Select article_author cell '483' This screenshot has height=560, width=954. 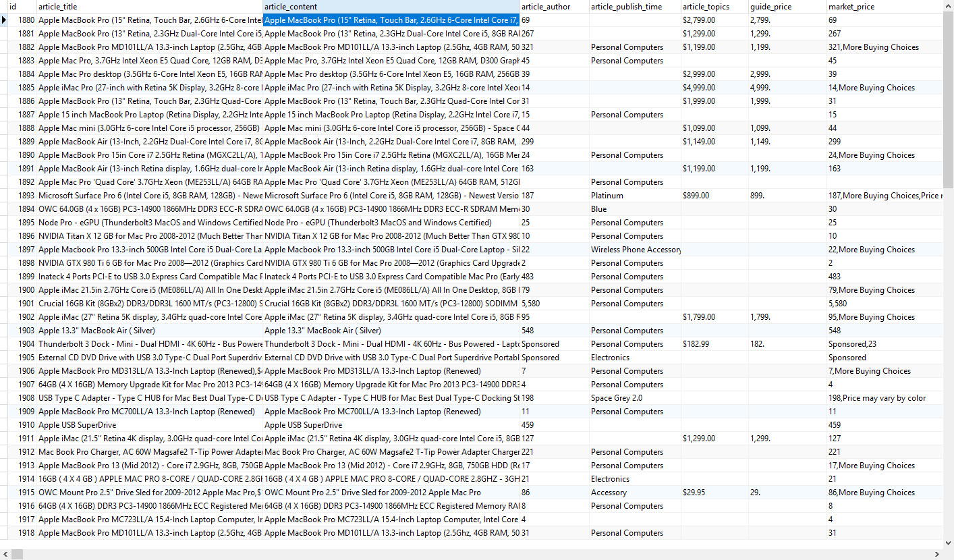pos(555,277)
